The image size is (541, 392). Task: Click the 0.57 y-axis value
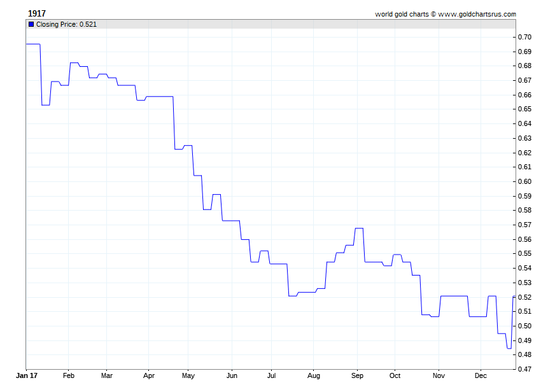click(525, 225)
